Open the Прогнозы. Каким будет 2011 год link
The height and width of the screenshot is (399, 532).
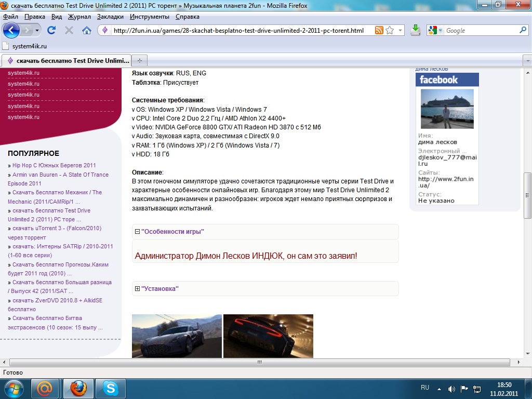point(58,269)
